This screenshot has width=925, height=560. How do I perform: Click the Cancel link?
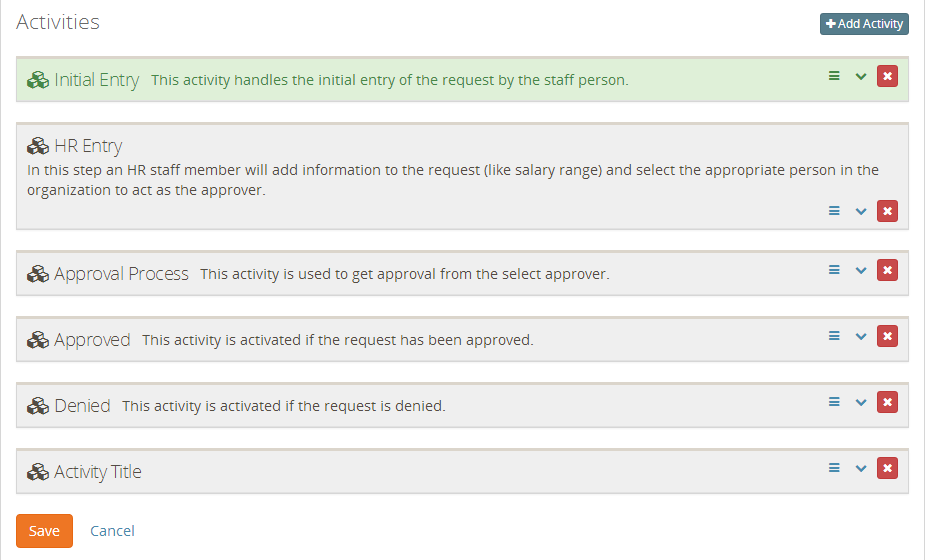112,531
